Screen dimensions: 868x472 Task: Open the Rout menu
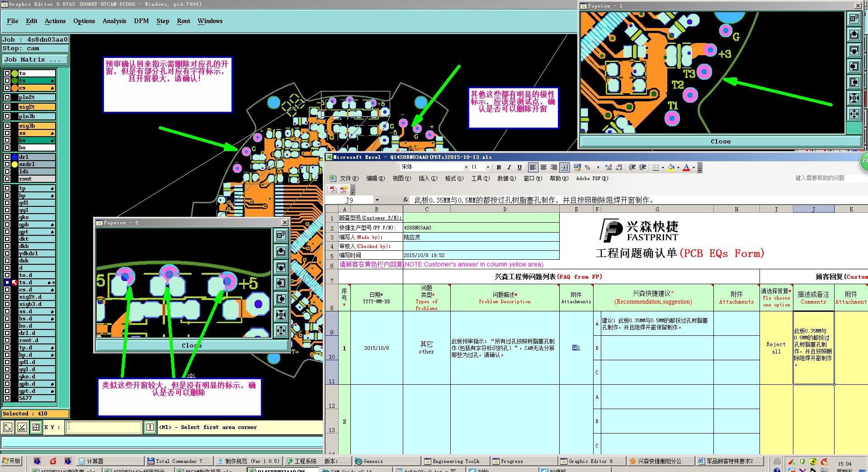184,21
